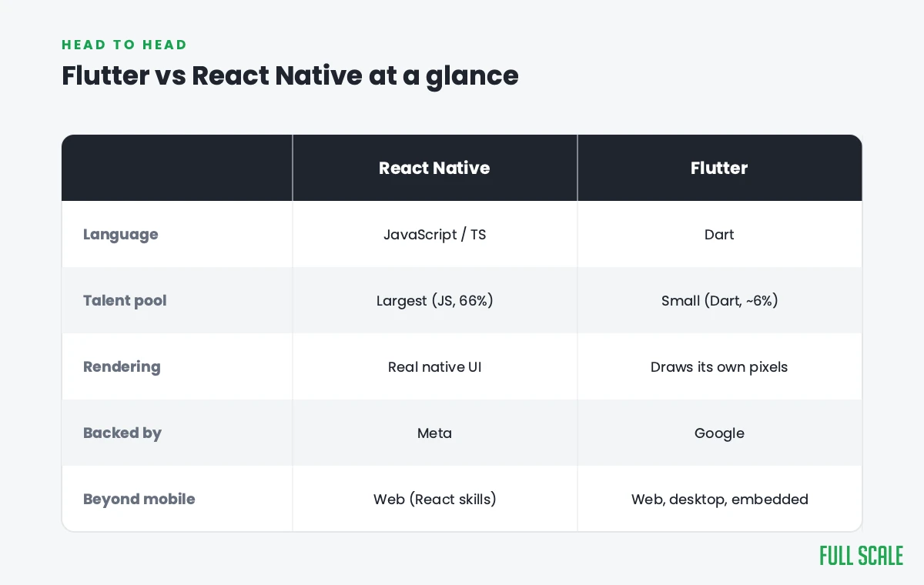The width and height of the screenshot is (924, 585).
Task: Click the 'Meta' cell
Action: (x=434, y=433)
